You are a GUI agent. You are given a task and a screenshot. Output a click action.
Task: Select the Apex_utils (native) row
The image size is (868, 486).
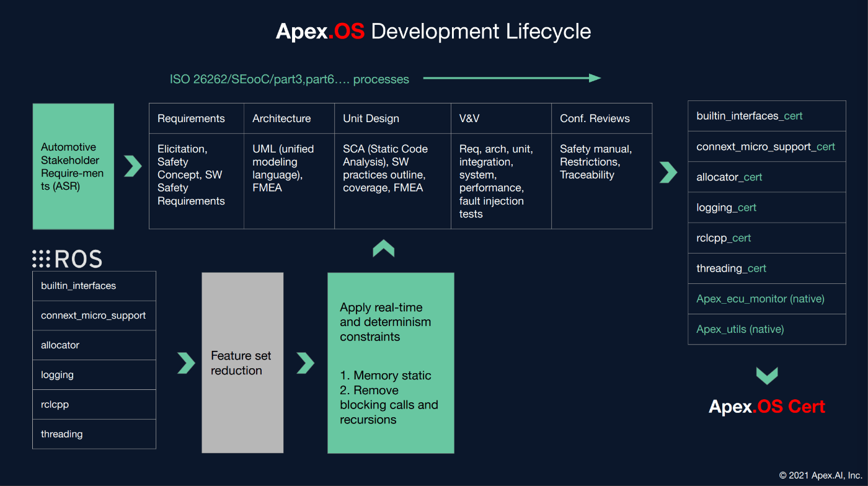tap(767, 329)
